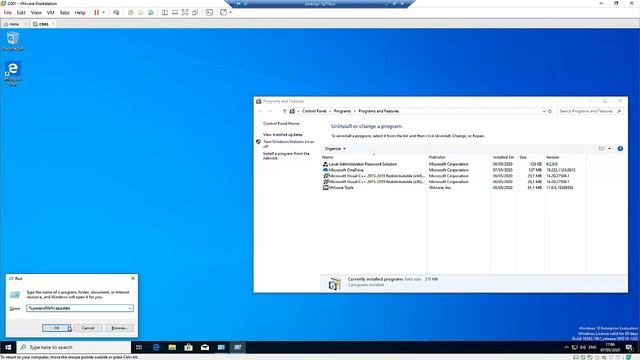Open the Microsoft Edge desktop shortcut

tap(13, 73)
